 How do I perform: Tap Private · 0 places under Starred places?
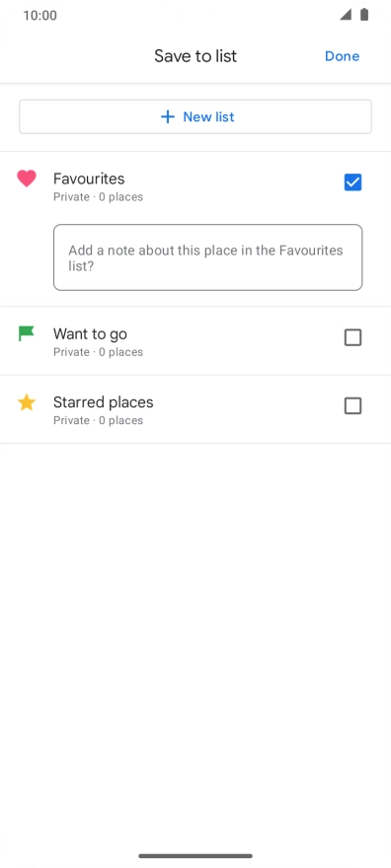coord(98,420)
